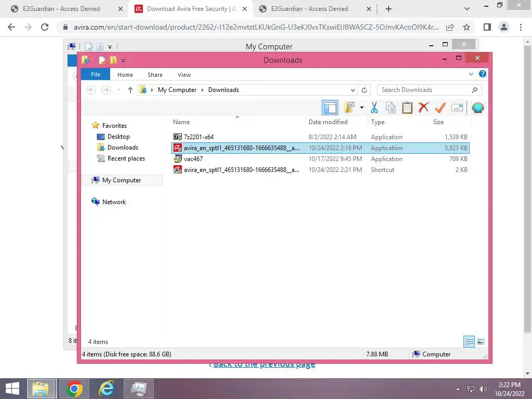Toggle the preview pane layout icon

click(330, 108)
